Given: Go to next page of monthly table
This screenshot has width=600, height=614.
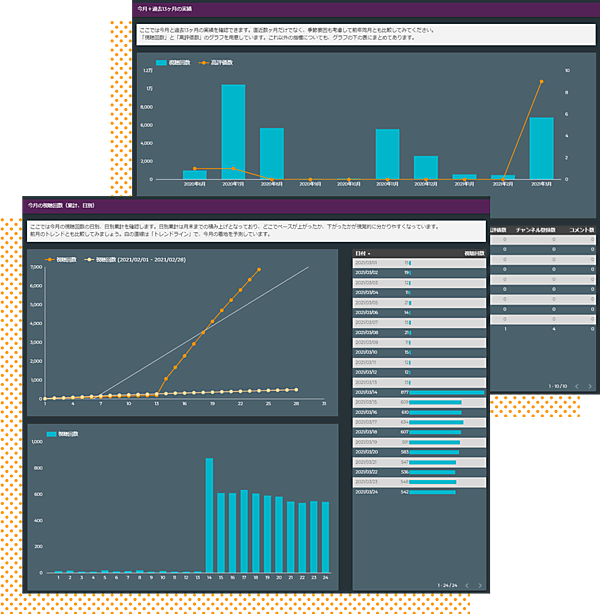Looking at the screenshot, I should pyautogui.click(x=590, y=385).
